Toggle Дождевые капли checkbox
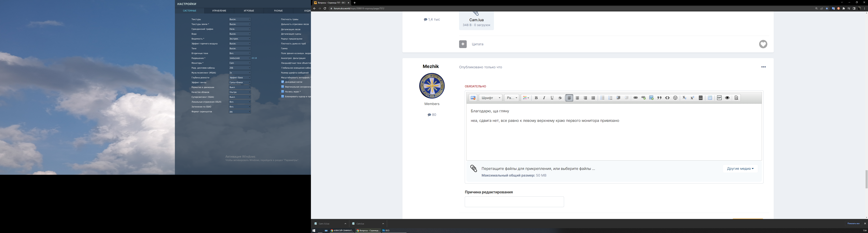 tap(283, 82)
